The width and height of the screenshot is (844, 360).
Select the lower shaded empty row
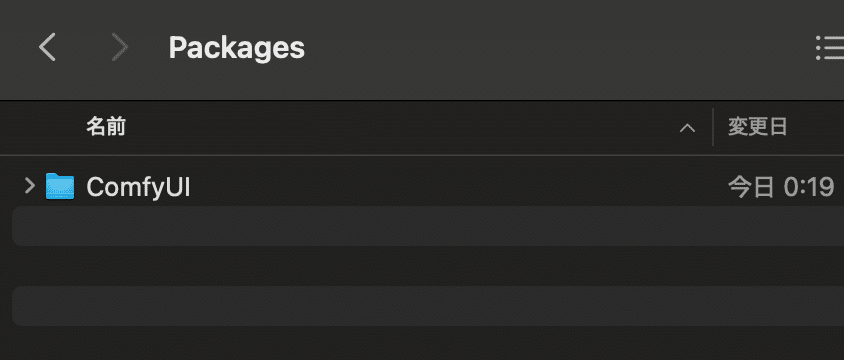point(428,306)
